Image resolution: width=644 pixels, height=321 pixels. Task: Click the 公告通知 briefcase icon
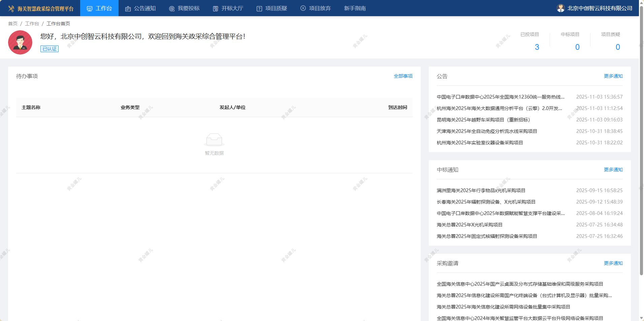[x=128, y=9]
